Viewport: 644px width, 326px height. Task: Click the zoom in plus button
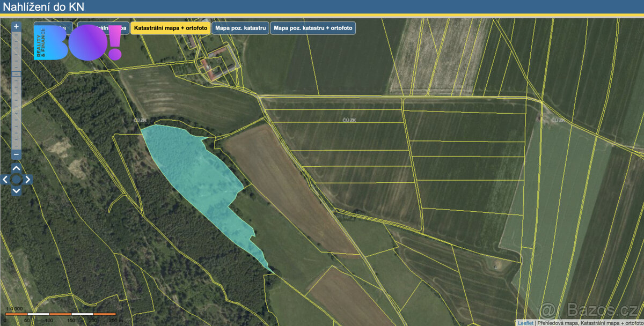tap(16, 26)
